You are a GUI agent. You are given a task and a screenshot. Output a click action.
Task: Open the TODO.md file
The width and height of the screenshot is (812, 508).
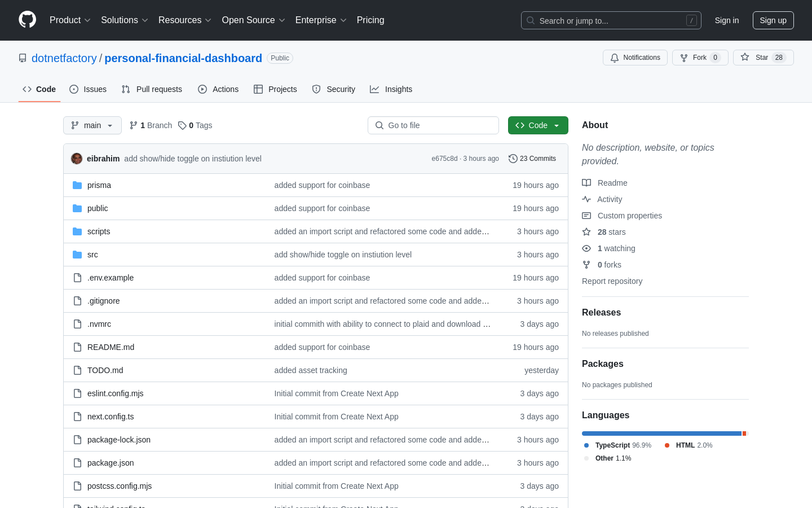pyautogui.click(x=105, y=370)
